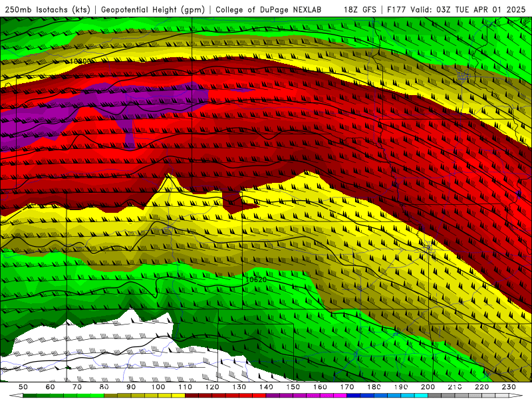Click the legend value 100

point(158,387)
